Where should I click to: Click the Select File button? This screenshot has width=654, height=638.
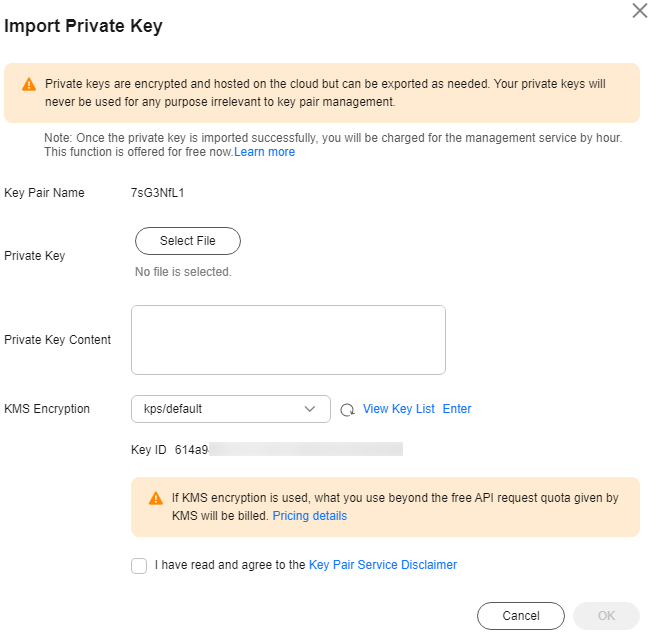(x=188, y=241)
